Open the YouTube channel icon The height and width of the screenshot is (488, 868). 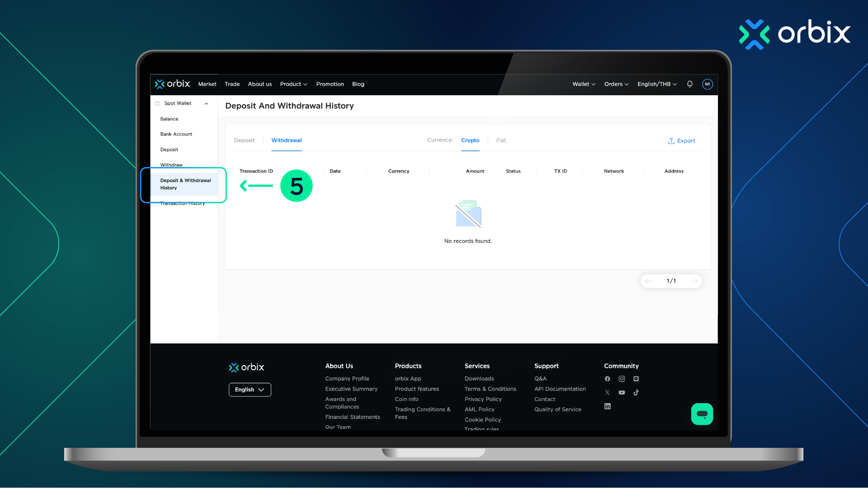[622, 392]
